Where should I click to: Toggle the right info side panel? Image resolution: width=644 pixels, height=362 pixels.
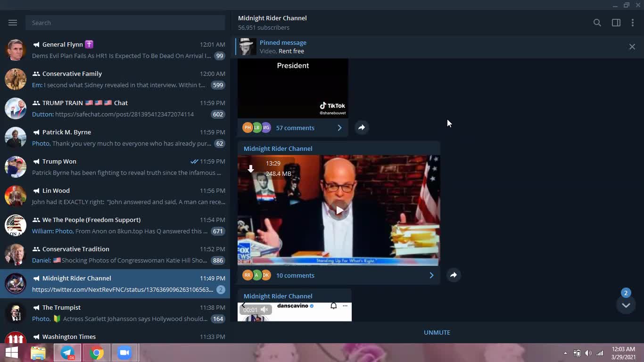click(616, 23)
